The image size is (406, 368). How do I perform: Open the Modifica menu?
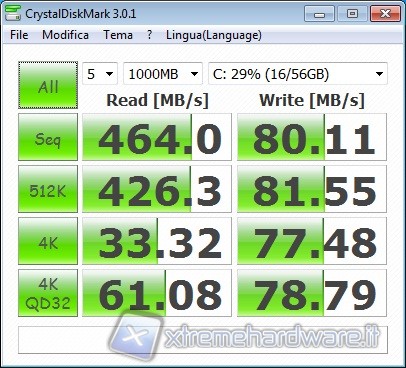pyautogui.click(x=65, y=35)
